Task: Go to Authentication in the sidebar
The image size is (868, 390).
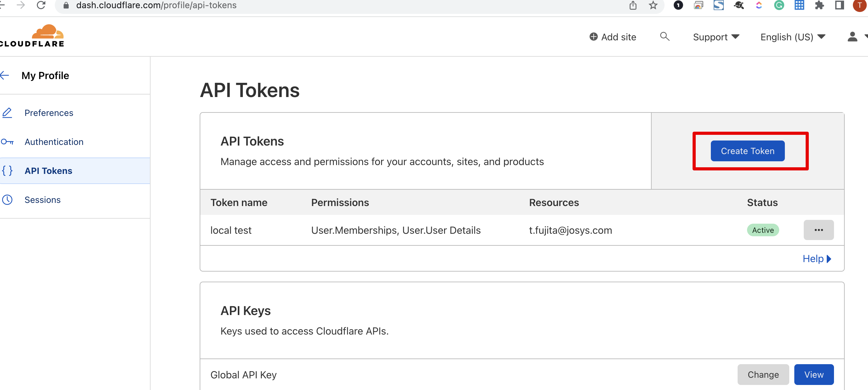Action: tap(54, 141)
